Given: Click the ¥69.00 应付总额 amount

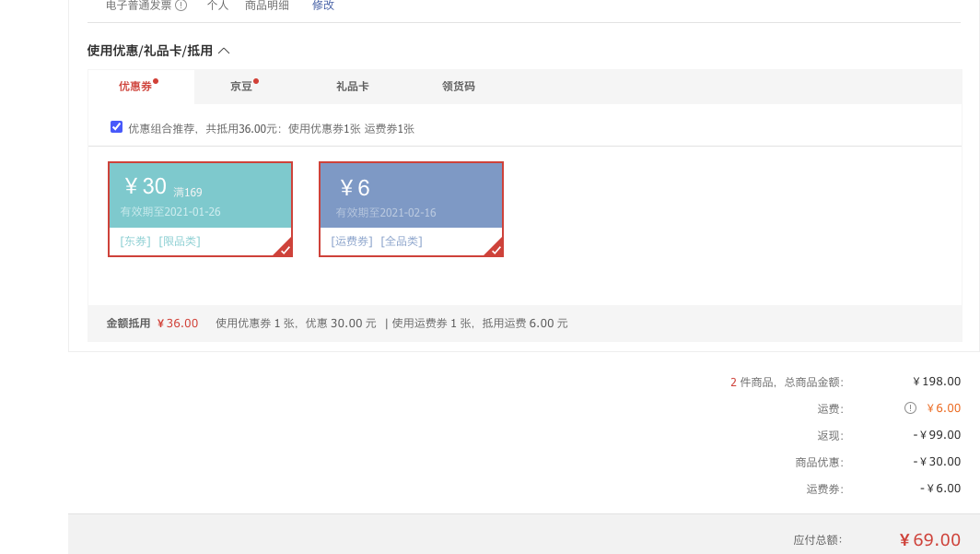Looking at the screenshot, I should [x=929, y=539].
